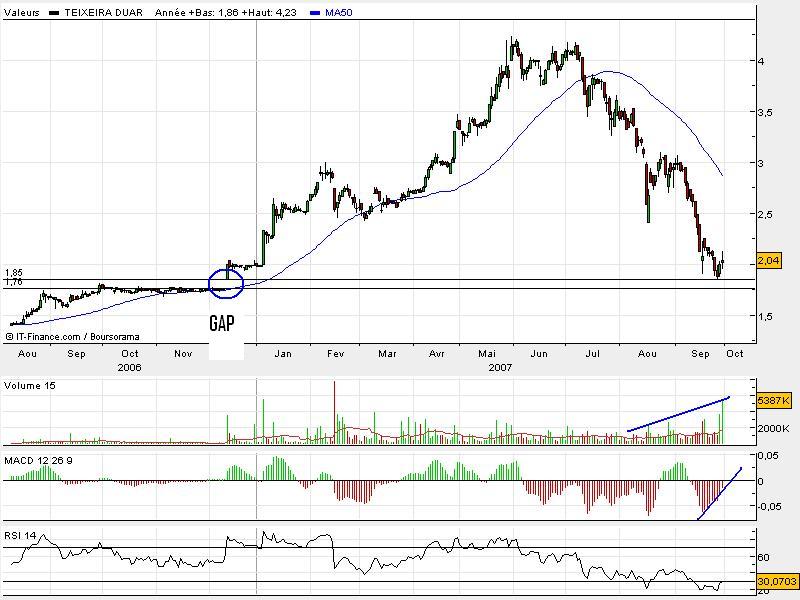Click the Fev month label
The image size is (800, 600).
pos(335,354)
